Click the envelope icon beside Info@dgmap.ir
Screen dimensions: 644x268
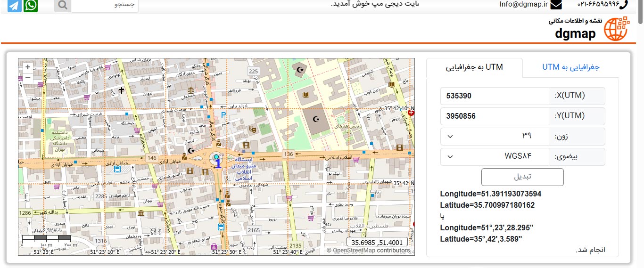coord(556,5)
